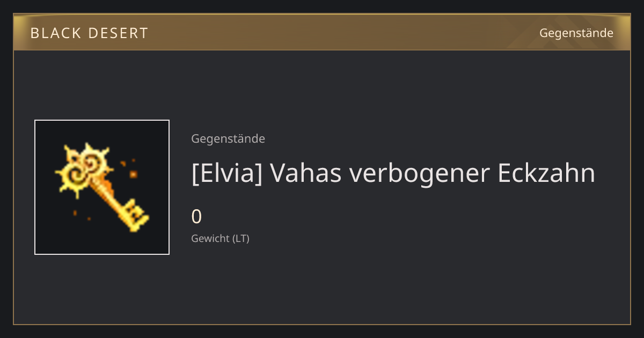The image size is (644, 338).
Task: Click the orange sparkle beside the key
Action: click(133, 174)
